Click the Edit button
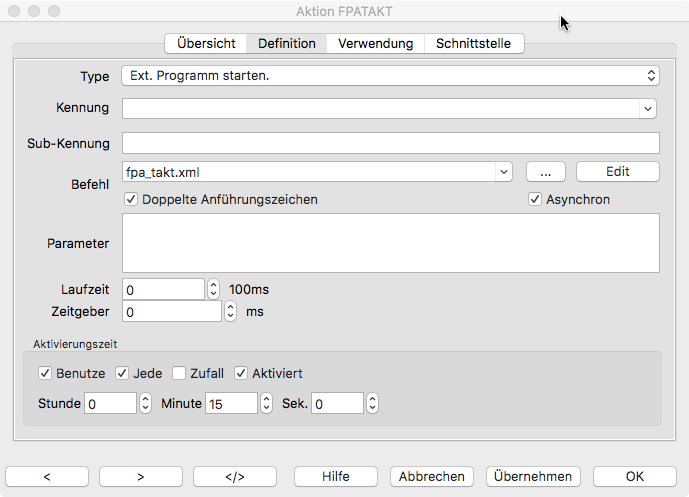 (x=617, y=171)
